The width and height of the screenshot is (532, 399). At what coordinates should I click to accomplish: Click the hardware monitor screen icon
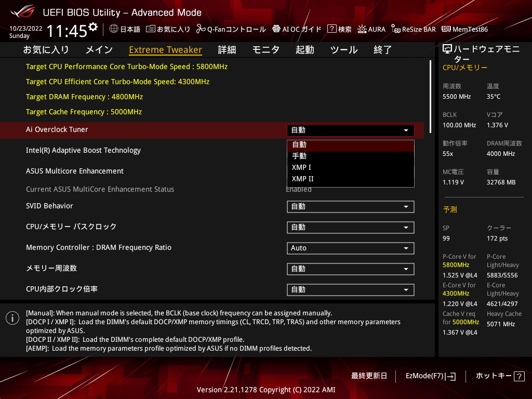[447, 49]
